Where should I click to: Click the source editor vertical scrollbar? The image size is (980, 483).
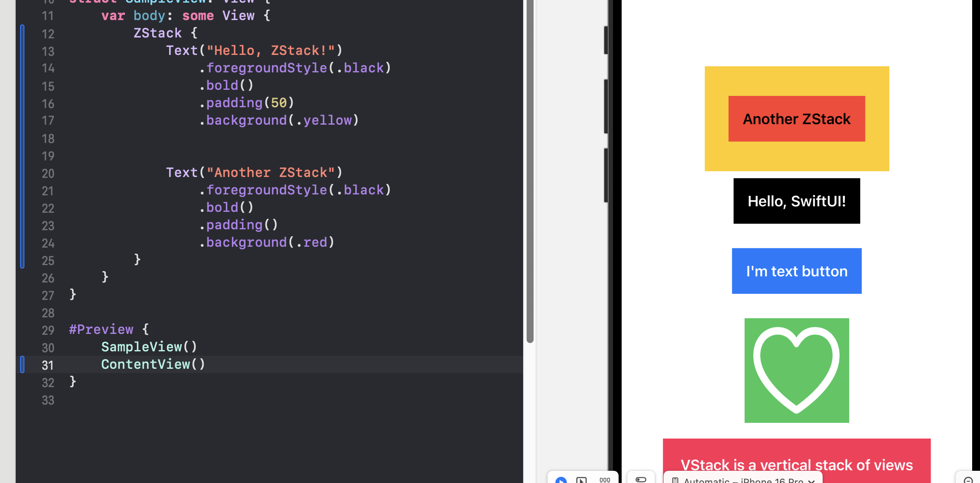point(530,174)
